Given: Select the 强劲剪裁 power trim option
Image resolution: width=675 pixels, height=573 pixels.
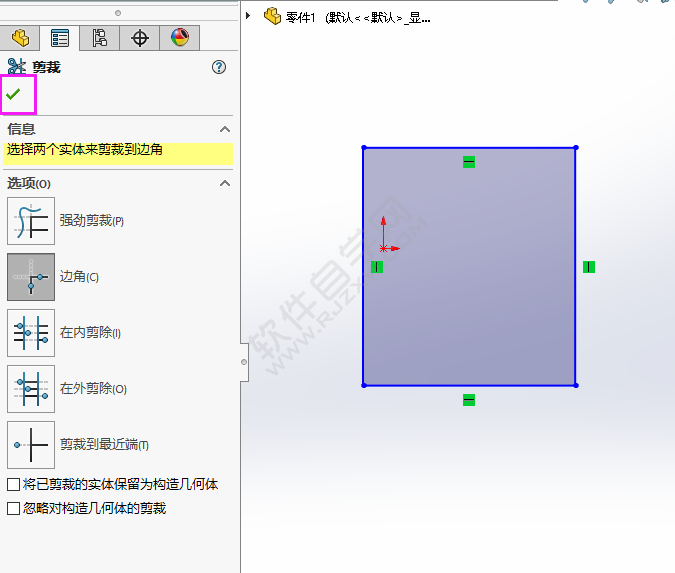Looking at the screenshot, I should tap(31, 221).
